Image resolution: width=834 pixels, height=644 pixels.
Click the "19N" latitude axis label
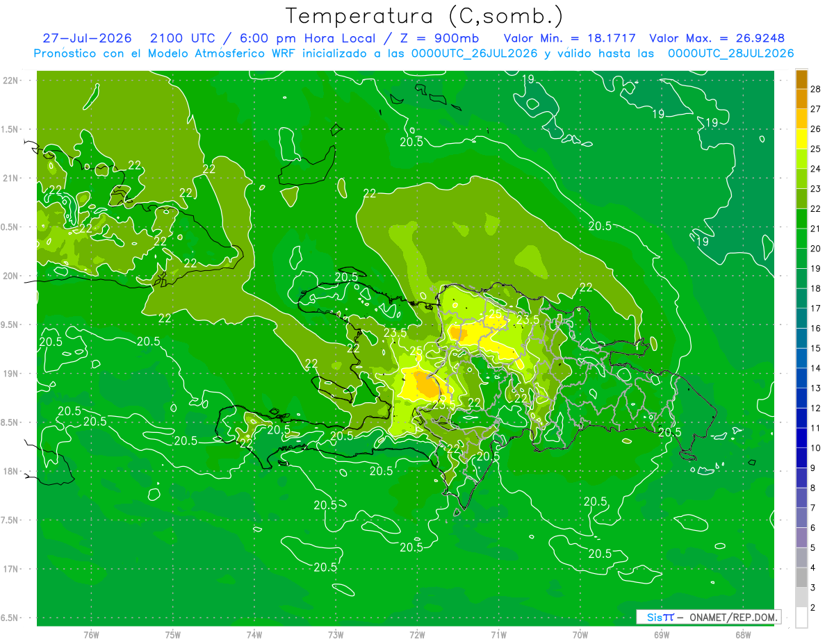click(12, 374)
